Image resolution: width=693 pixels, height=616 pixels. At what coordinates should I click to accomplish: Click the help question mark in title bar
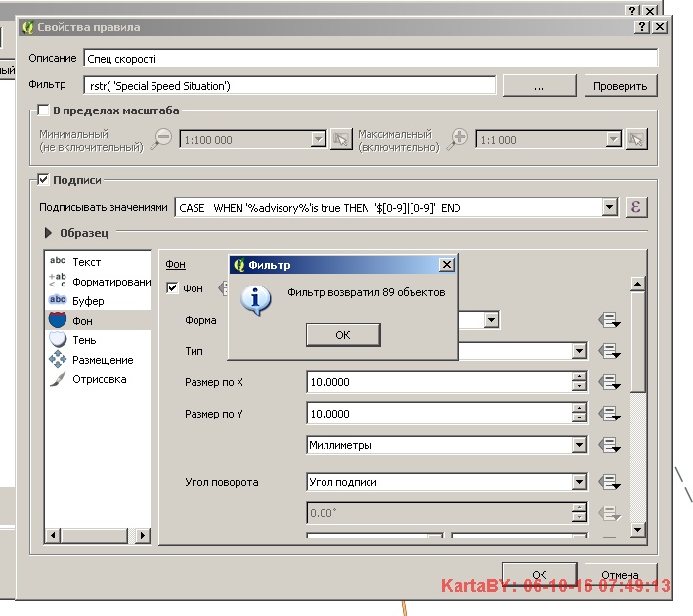tap(642, 27)
